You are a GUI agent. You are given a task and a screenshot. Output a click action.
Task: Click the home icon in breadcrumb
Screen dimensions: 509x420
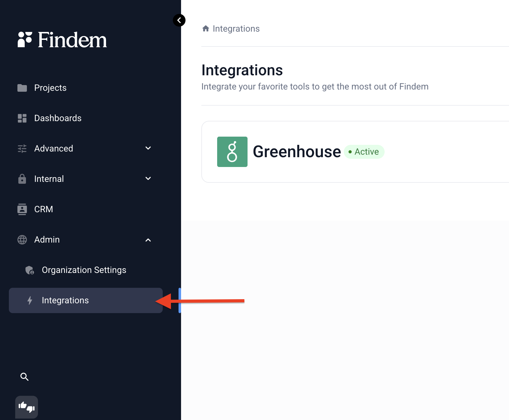tap(206, 29)
